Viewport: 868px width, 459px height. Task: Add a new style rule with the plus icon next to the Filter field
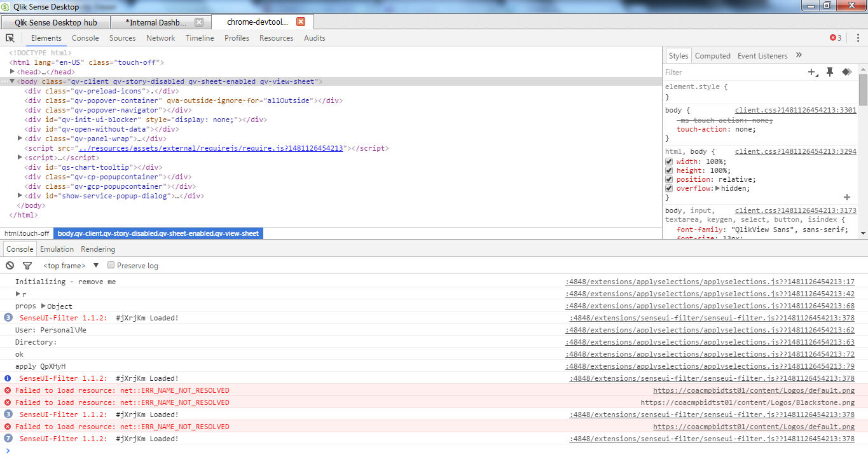coord(812,72)
